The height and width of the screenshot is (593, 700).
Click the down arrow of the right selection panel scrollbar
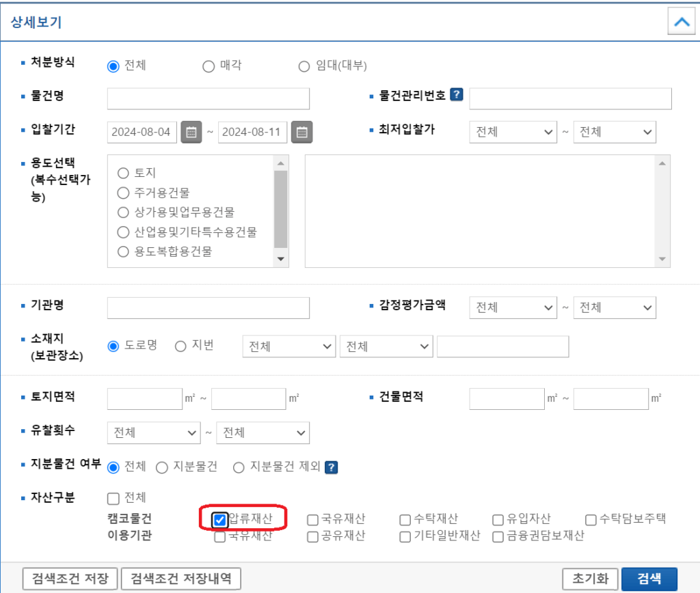pos(662,259)
